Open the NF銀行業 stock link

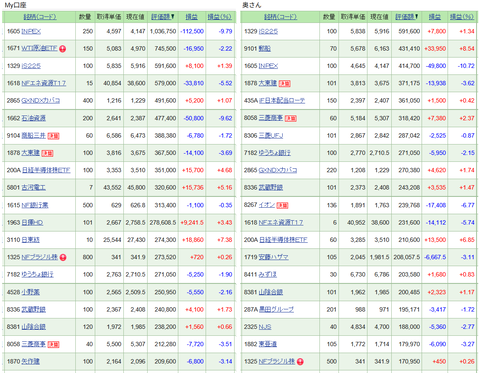click(x=35, y=205)
